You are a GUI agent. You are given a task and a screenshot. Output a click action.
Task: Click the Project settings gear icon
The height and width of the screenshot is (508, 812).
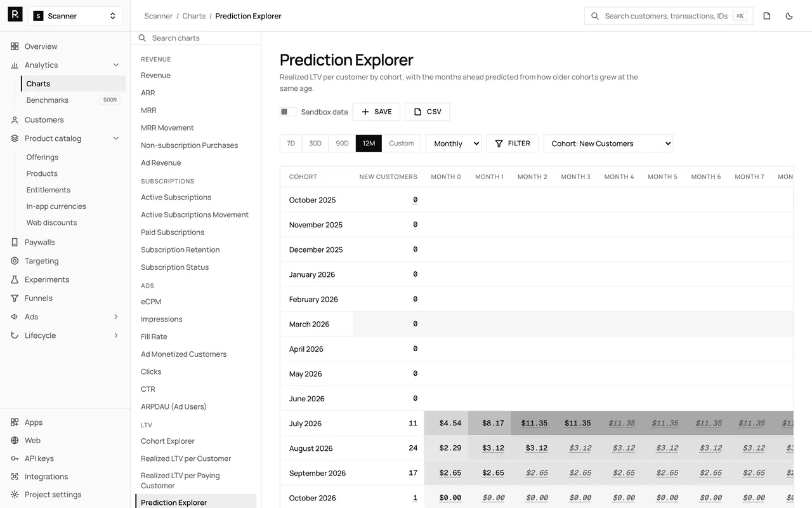point(15,495)
